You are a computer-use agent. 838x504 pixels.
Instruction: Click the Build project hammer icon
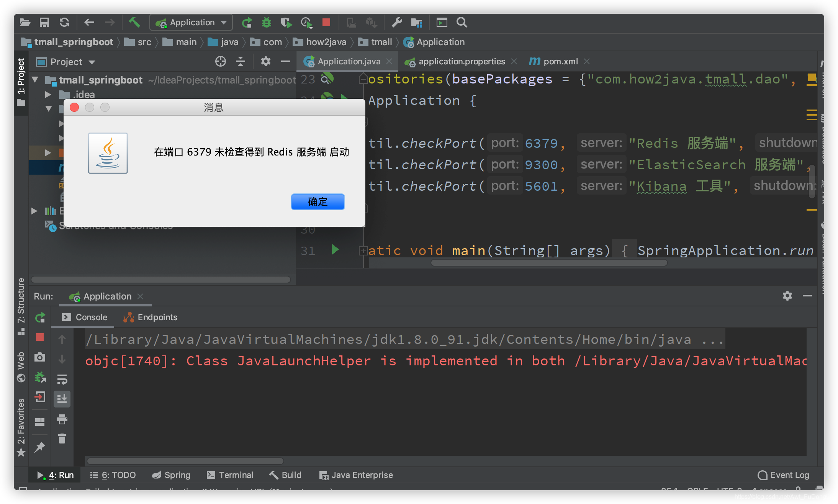(134, 22)
